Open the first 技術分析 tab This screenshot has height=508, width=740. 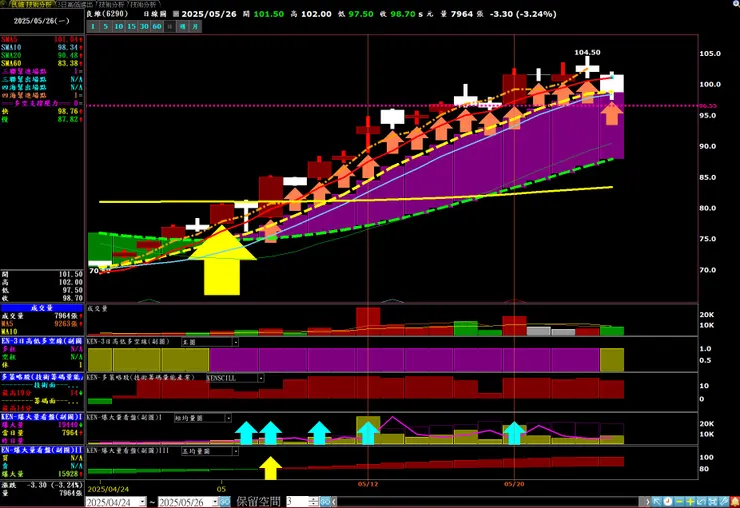click(32, 4)
